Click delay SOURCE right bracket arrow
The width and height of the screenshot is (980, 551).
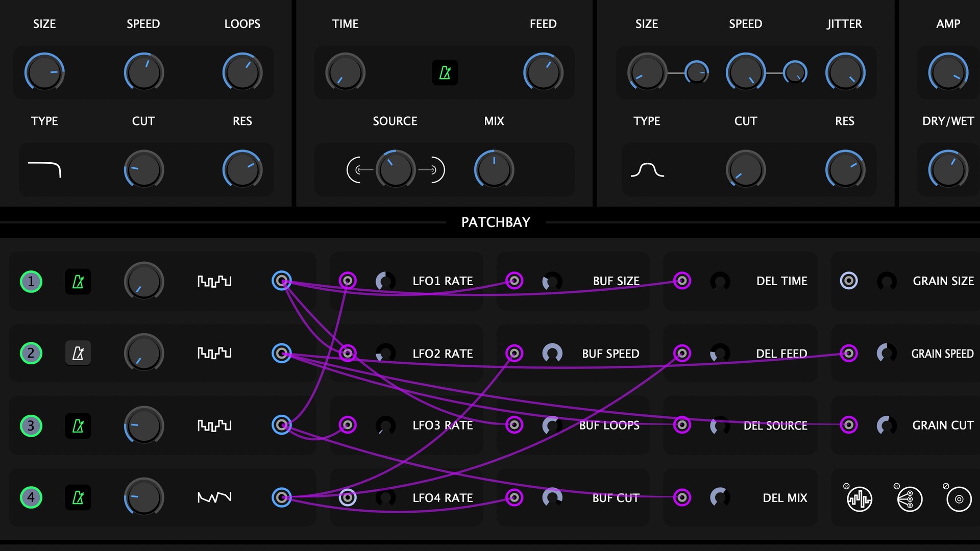pyautogui.click(x=432, y=170)
